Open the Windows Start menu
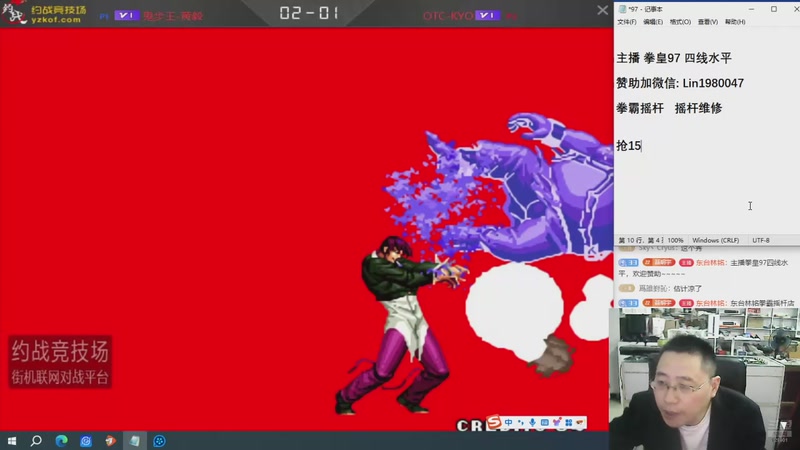 [x=12, y=440]
